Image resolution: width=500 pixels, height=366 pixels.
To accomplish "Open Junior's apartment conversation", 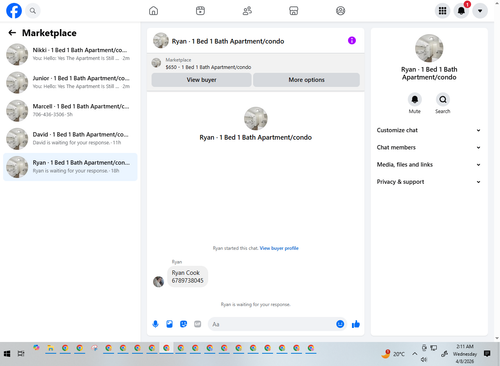I will pos(70,82).
